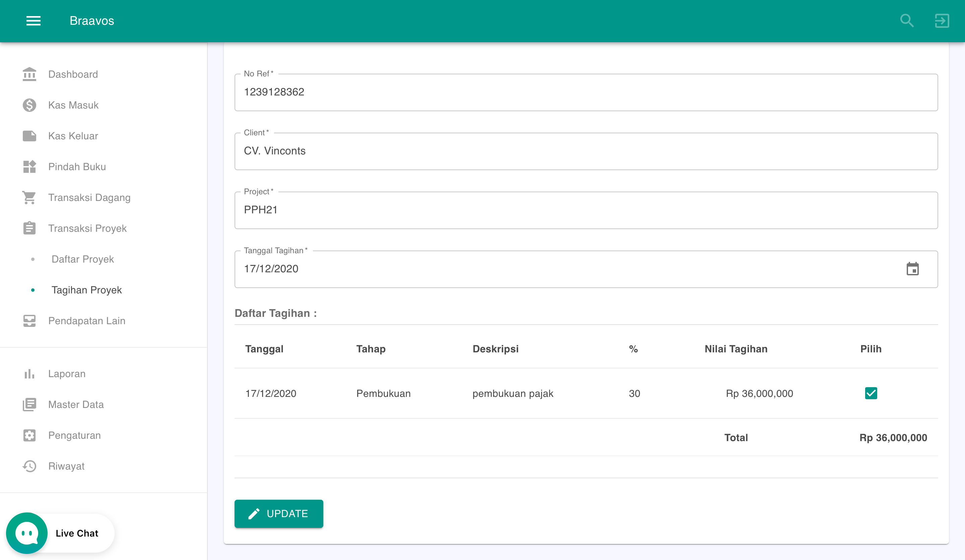
Task: Open the Project PPH21 selector
Action: point(586,210)
